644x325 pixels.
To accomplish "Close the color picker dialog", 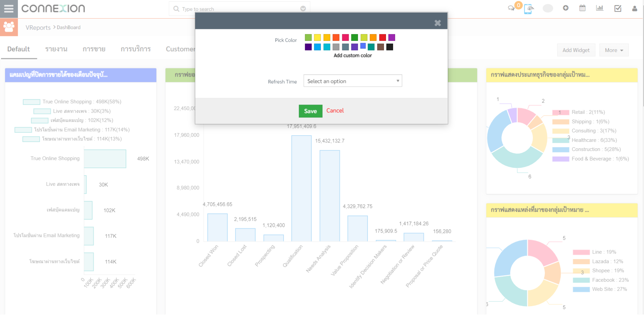I will tap(437, 23).
